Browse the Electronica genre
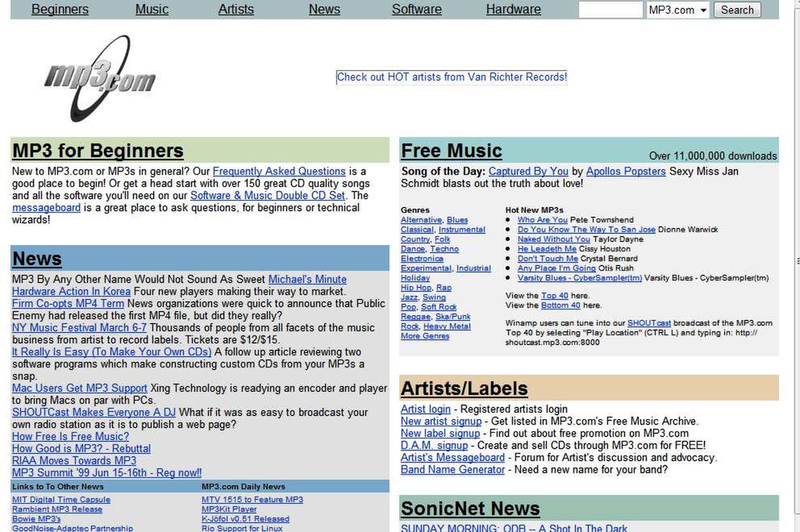 coord(422,259)
